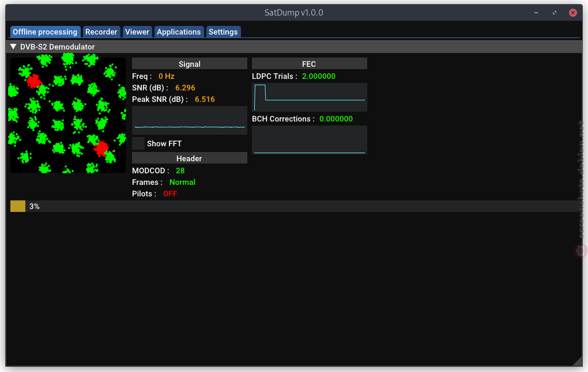The height and width of the screenshot is (372, 588).
Task: Enable the Show FFT checkbox
Action: (138, 143)
